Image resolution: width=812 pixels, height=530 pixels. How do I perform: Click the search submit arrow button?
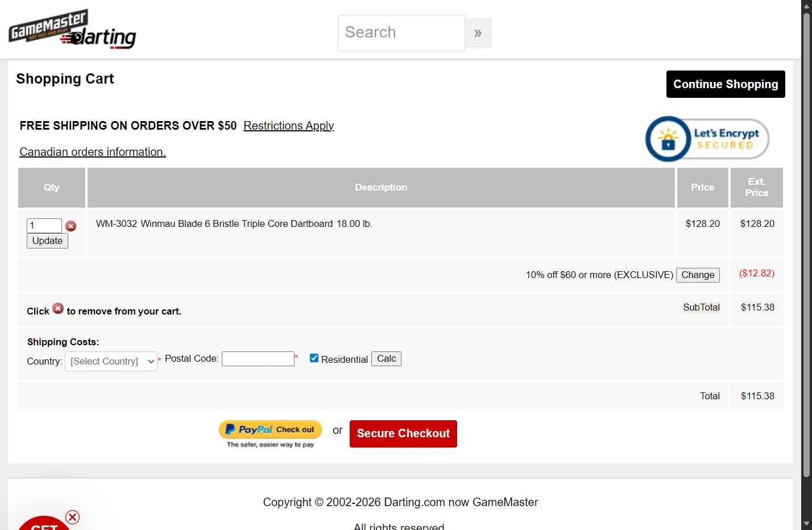click(x=478, y=33)
